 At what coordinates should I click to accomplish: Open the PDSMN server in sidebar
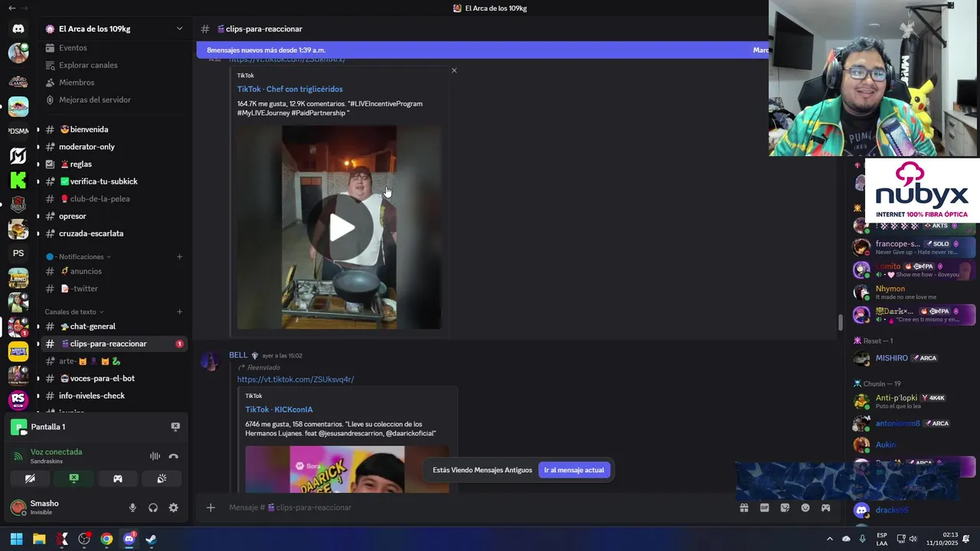tap(18, 131)
